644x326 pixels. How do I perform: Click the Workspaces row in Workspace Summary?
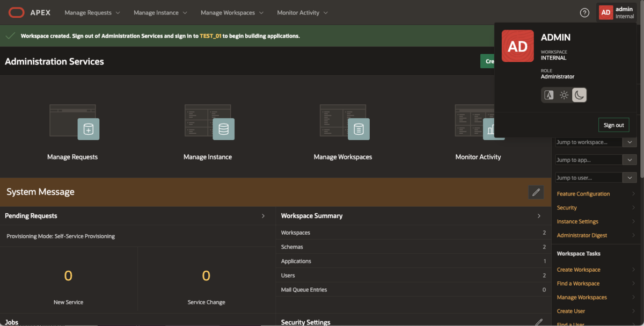pyautogui.click(x=413, y=233)
